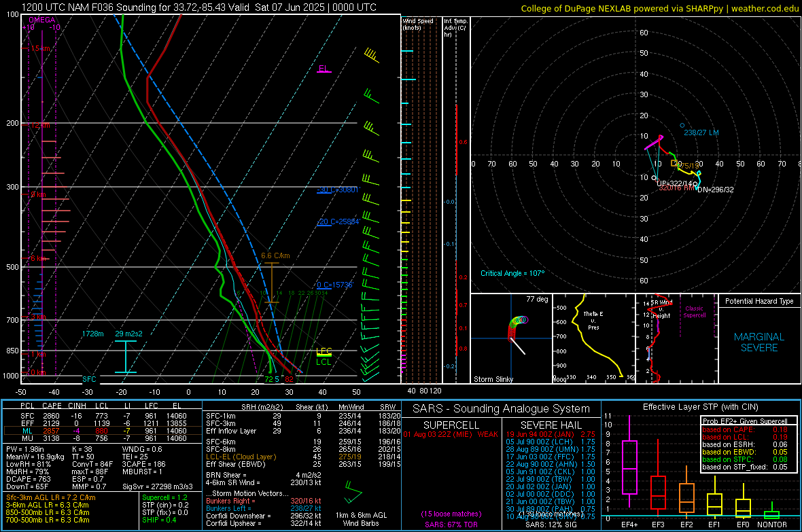The height and width of the screenshot is (532, 802).
Task: Click Bunkers Left = 238/27 kt
Action: tap(264, 508)
